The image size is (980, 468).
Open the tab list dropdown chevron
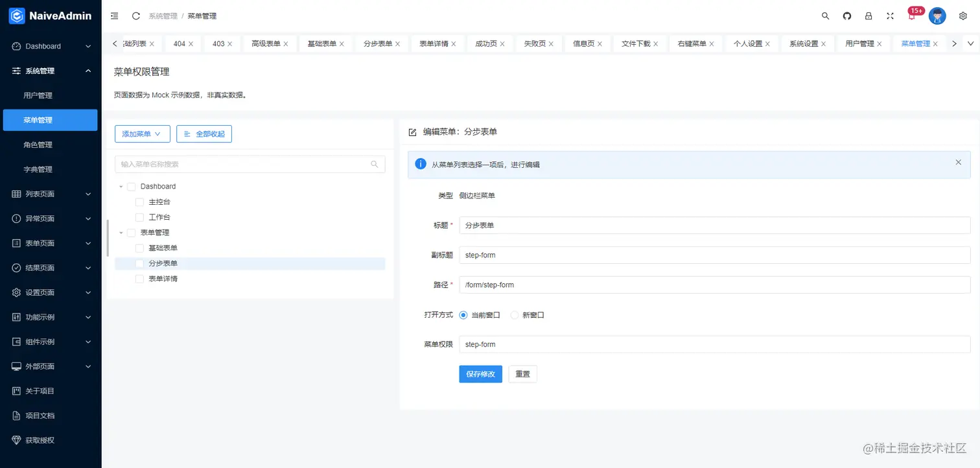[x=970, y=43]
